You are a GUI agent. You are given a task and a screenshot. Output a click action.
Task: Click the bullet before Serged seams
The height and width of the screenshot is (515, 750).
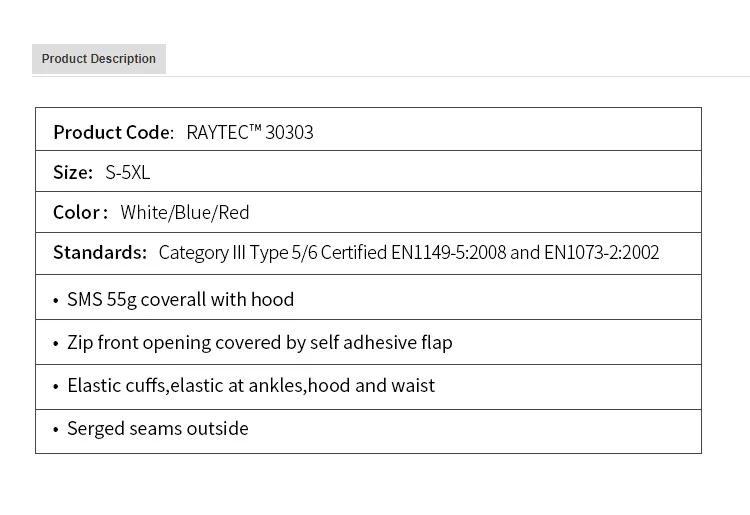tap(56, 429)
